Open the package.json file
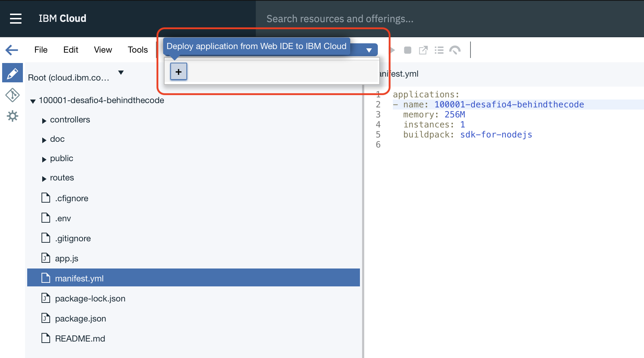Viewport: 644px width, 358px height. point(80,319)
